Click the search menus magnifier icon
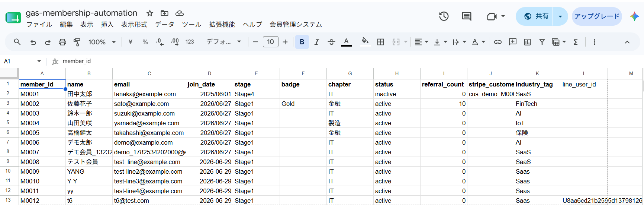644x205 pixels. click(x=17, y=42)
